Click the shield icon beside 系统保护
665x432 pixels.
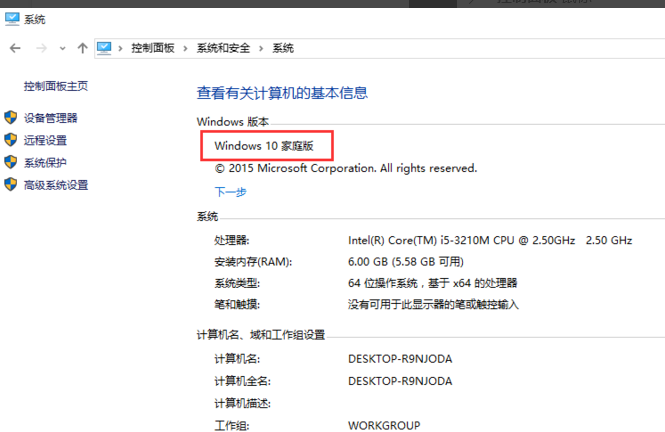tap(11, 162)
